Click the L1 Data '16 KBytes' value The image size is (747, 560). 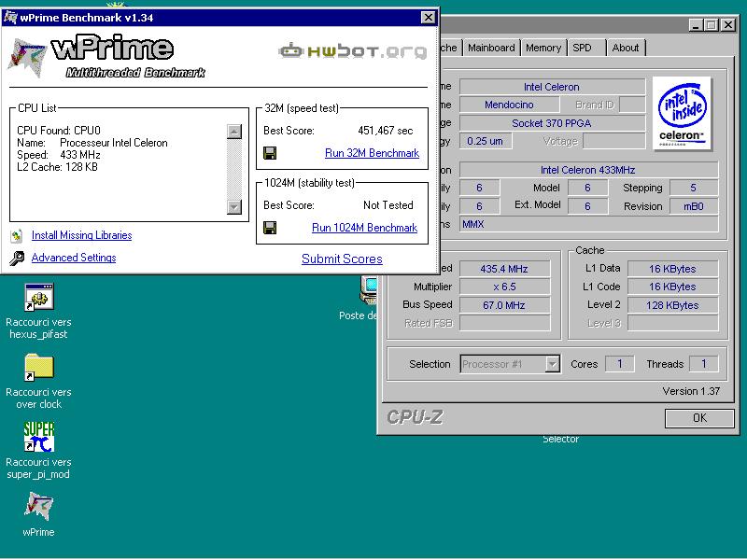[x=672, y=269]
